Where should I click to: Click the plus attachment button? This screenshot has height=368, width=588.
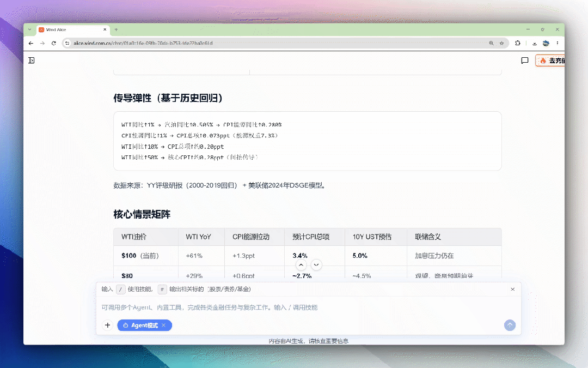108,325
